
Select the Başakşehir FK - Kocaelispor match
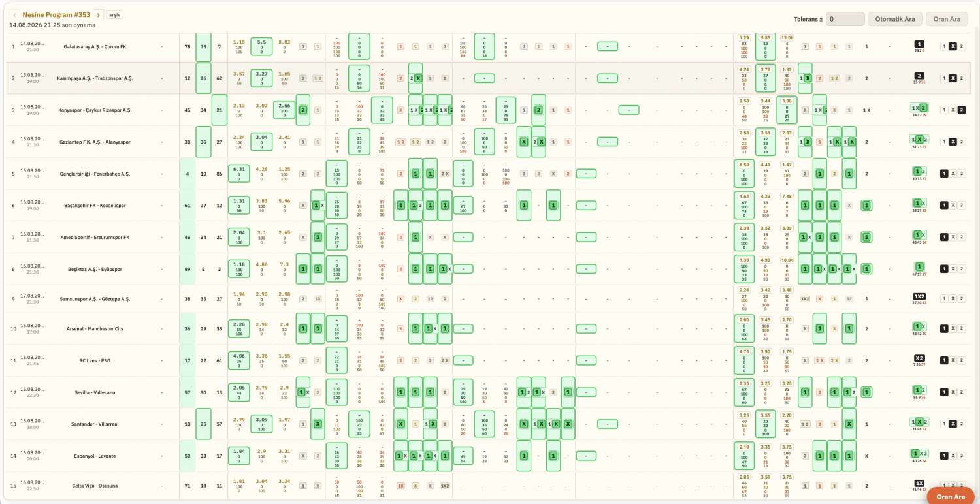[x=95, y=205]
